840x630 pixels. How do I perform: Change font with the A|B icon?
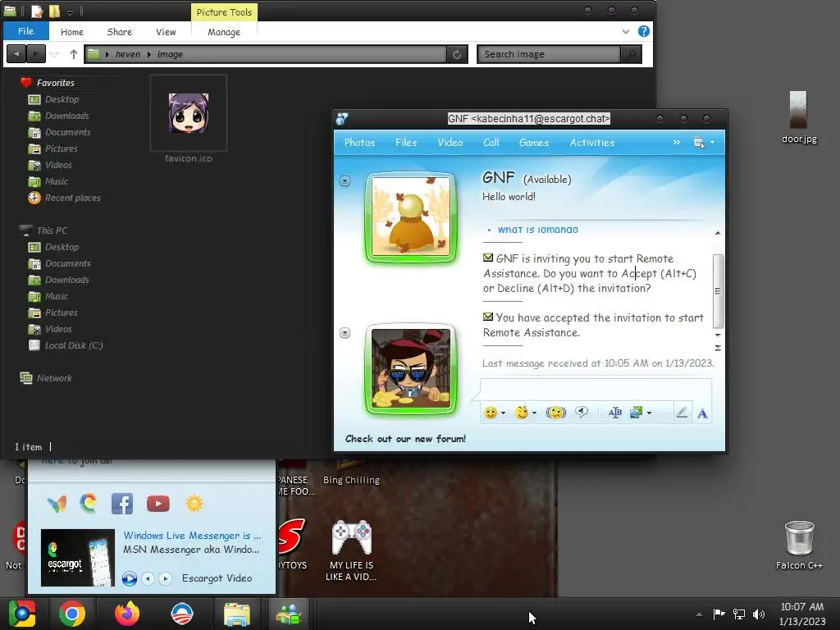tap(615, 413)
